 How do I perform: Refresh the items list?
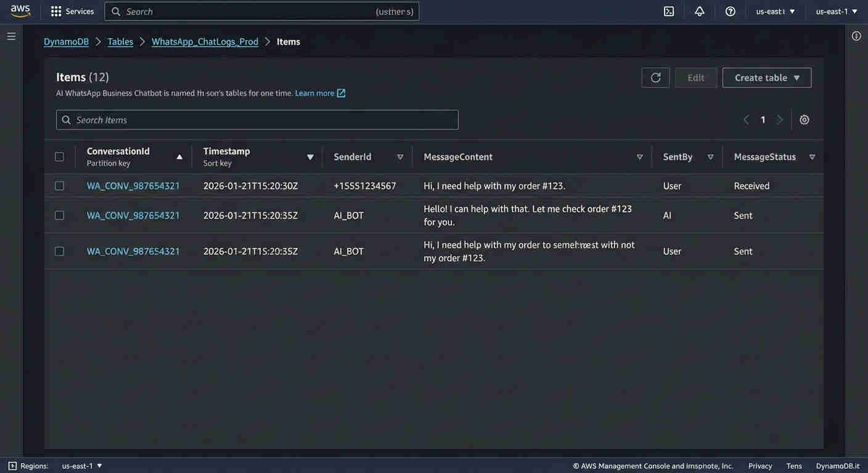[655, 78]
